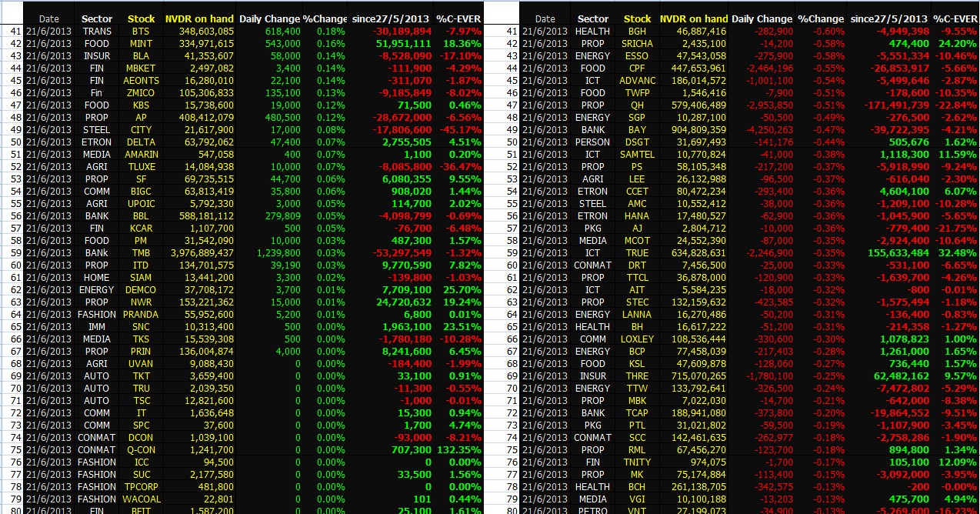Click the BGH stock cell
The width and height of the screenshot is (980, 514).
(x=637, y=32)
